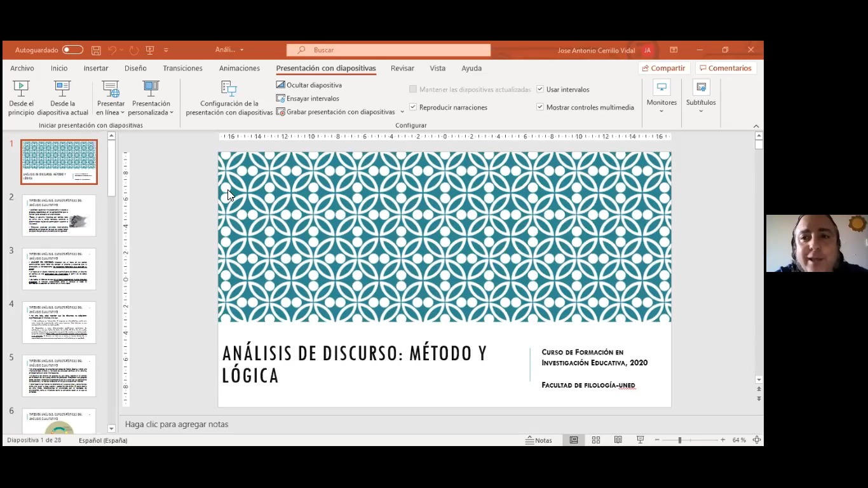The image size is (868, 488).
Task: Expand Presentación personalizada dropdown
Action: coord(151,112)
